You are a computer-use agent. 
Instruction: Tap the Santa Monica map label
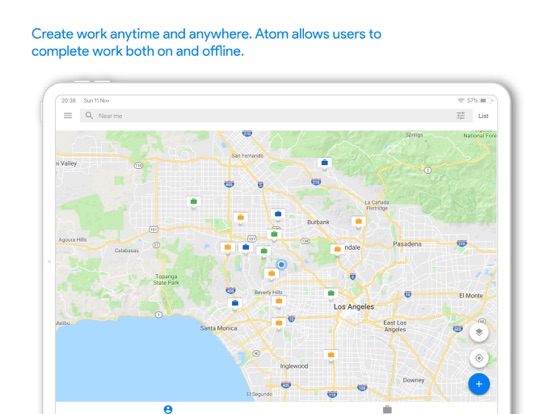219,328
